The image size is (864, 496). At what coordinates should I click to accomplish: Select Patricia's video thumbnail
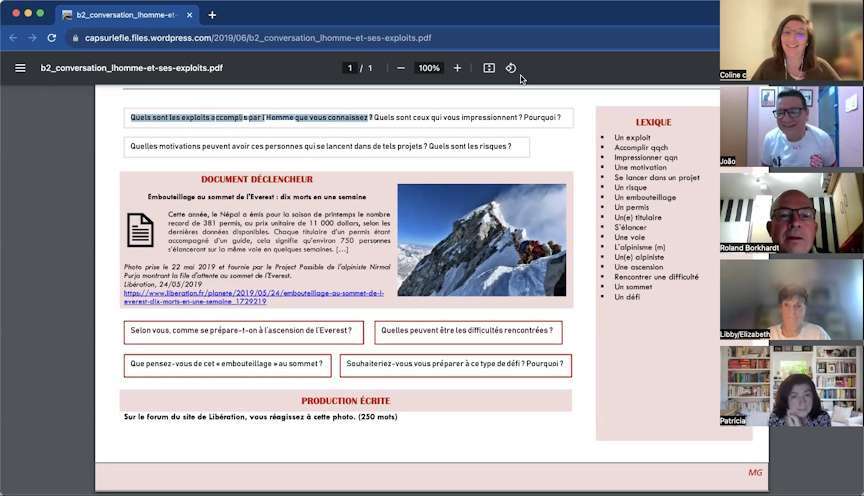pos(791,386)
